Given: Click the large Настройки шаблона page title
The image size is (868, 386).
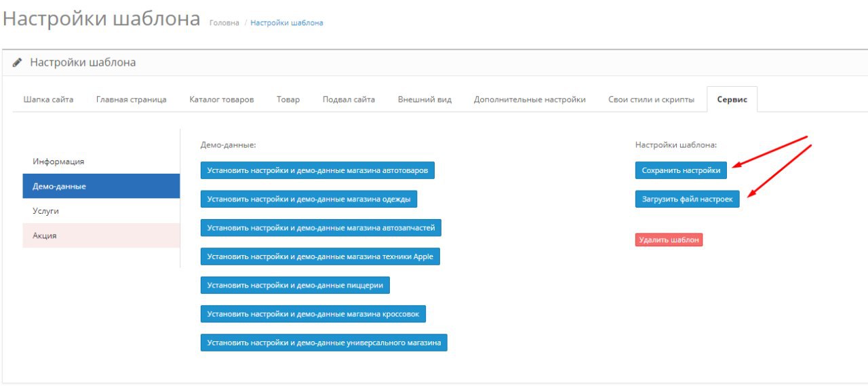Looking at the screenshot, I should tap(102, 18).
